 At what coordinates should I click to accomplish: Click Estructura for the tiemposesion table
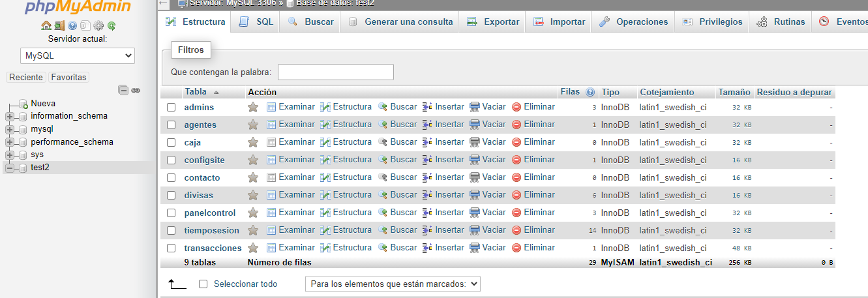point(346,230)
